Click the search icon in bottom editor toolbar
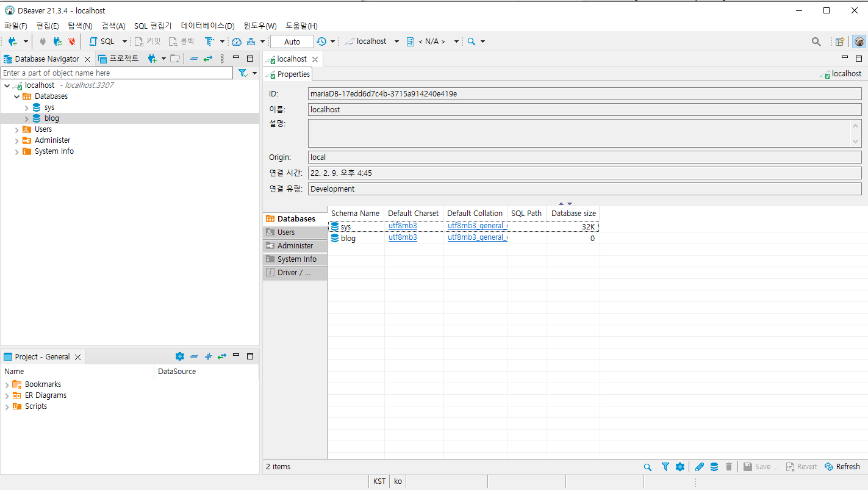 (648, 467)
